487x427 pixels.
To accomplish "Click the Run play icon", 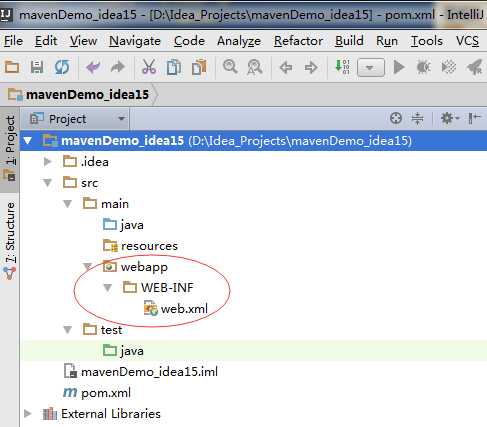I will coord(399,67).
